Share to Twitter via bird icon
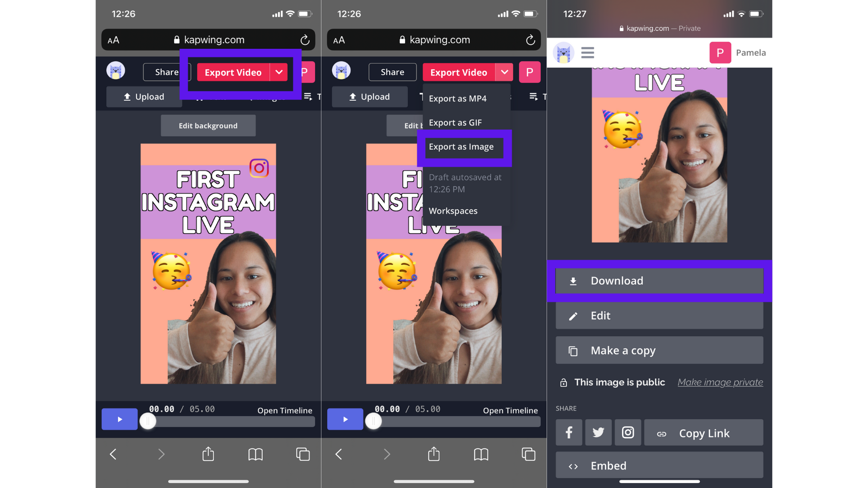Screen dimensions: 868x488 click(598, 433)
